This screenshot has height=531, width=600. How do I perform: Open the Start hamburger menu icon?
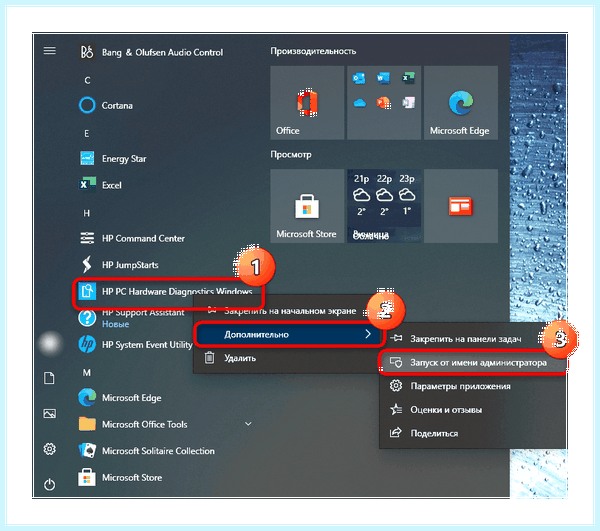point(49,50)
